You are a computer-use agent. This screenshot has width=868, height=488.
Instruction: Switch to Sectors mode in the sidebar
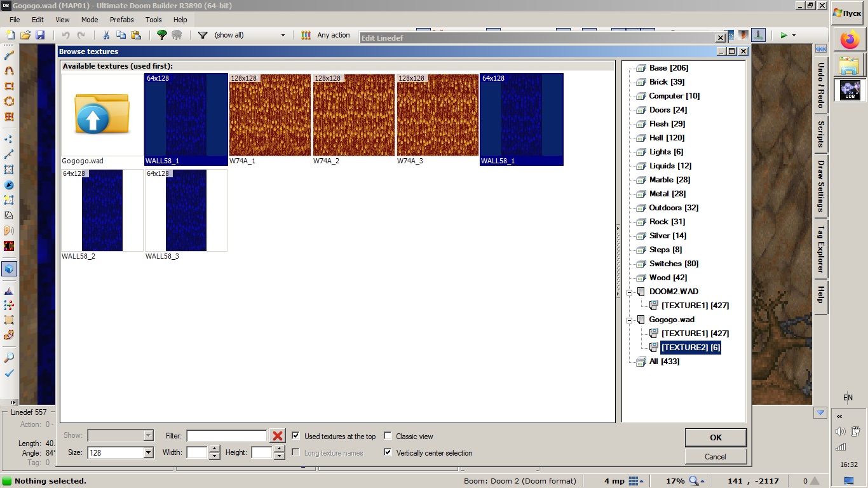pos(9,170)
